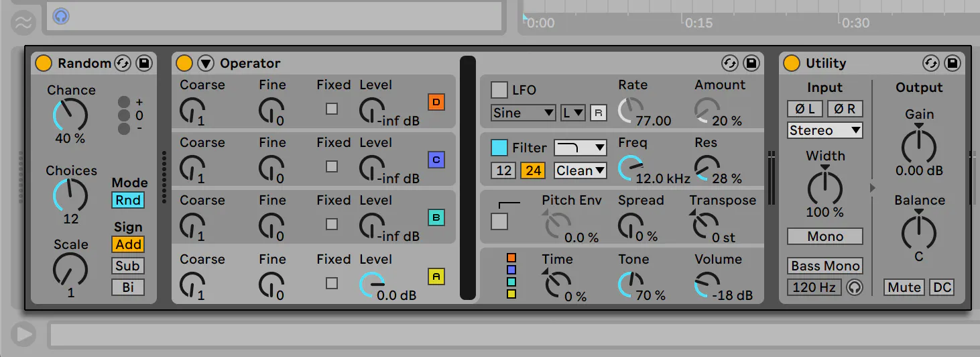Click the Operator Volume knob

tap(707, 285)
